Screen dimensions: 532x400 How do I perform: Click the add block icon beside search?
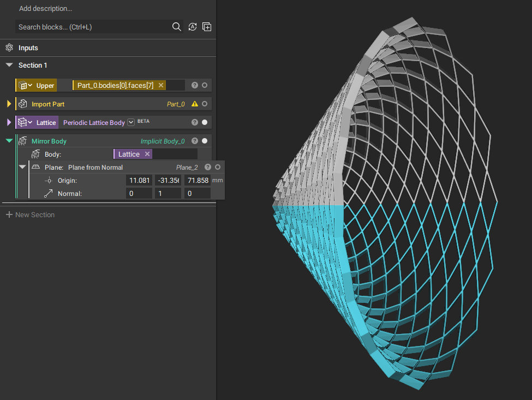tap(207, 27)
